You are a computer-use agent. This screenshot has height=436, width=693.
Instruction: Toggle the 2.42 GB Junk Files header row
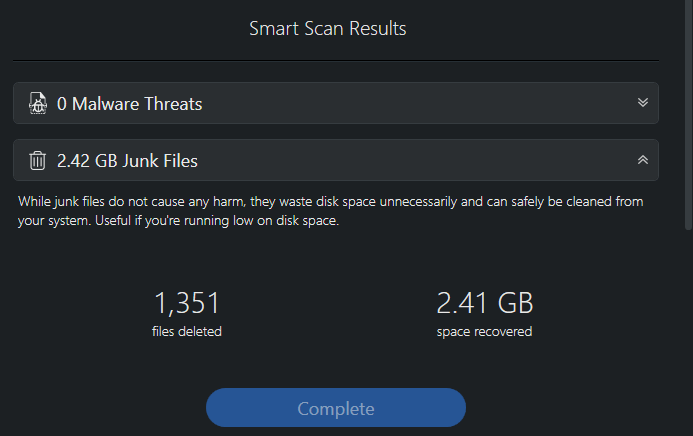tap(336, 160)
